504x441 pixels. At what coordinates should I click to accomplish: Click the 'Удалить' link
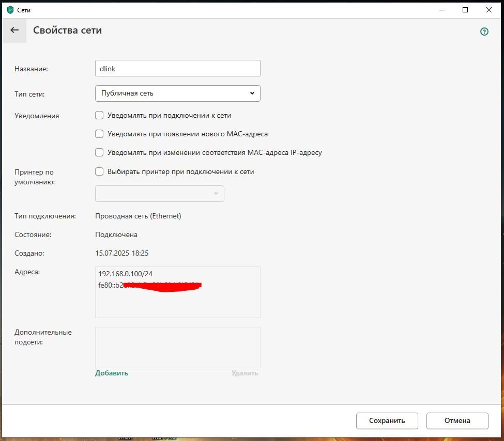[245, 373]
